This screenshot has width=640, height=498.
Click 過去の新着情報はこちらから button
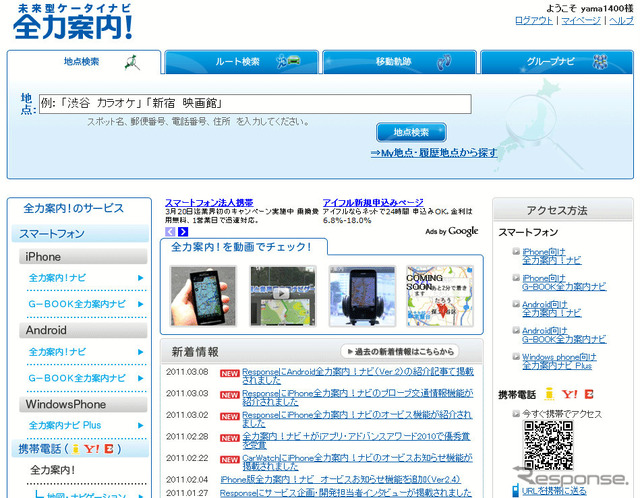pos(400,351)
